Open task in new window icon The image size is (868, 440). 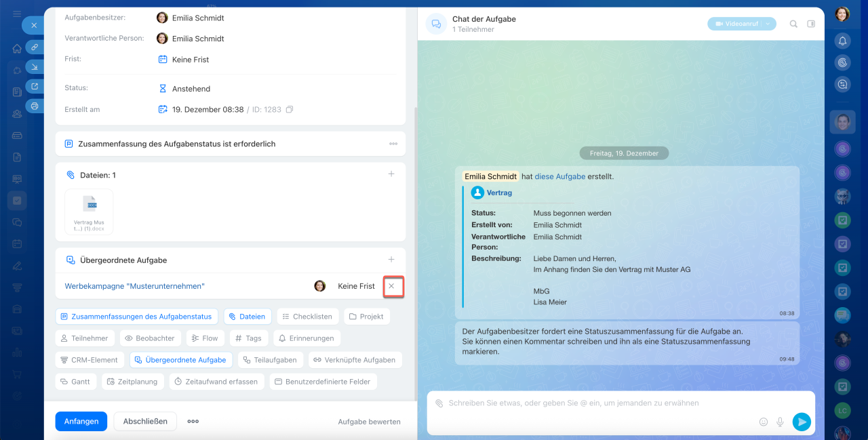[x=34, y=86]
